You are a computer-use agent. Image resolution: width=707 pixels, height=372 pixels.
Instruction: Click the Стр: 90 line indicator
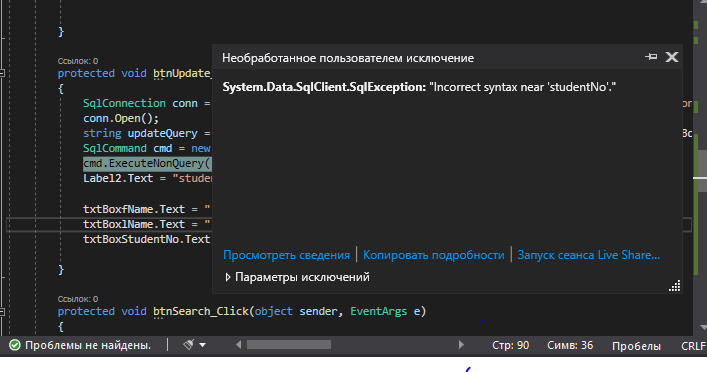click(x=510, y=345)
